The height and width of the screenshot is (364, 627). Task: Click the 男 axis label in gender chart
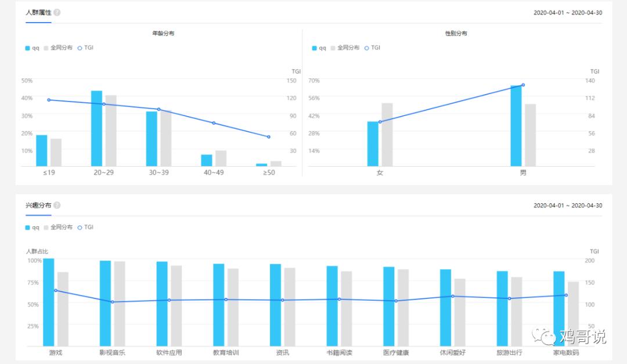[x=523, y=172]
